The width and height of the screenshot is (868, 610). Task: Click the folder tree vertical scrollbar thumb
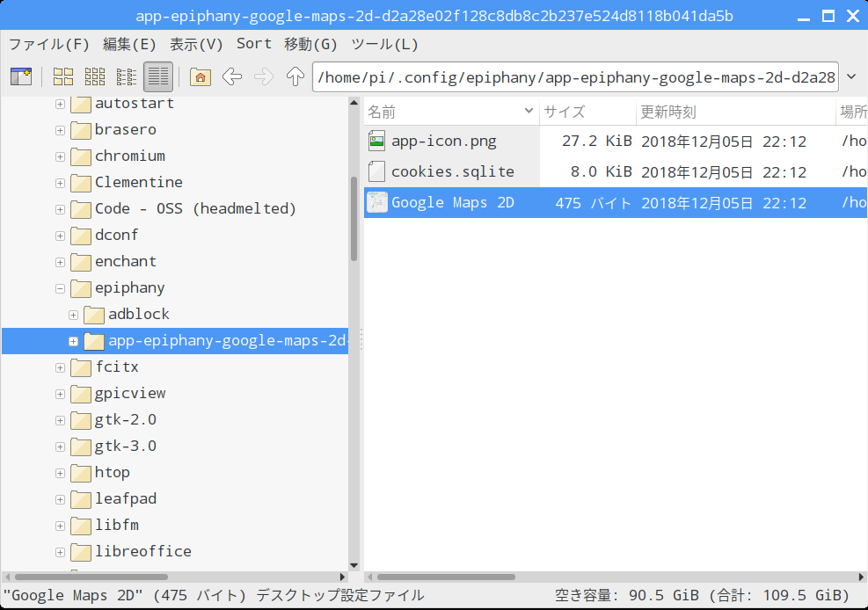354,219
